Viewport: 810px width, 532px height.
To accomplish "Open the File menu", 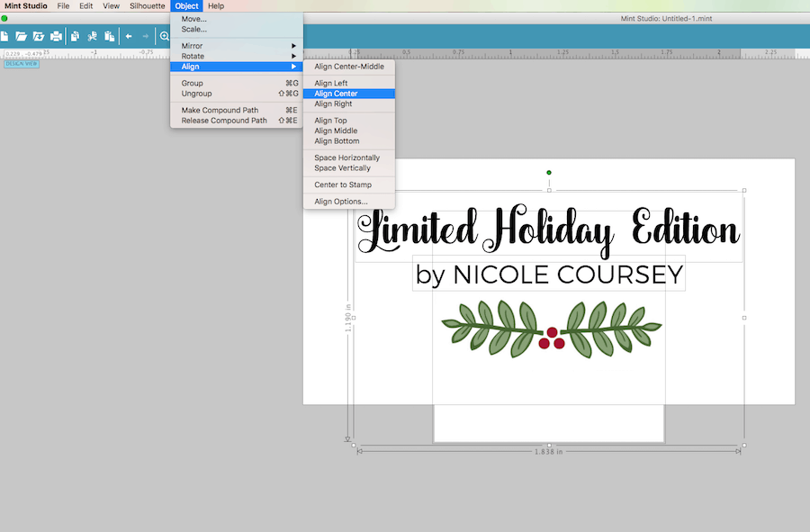I will coord(63,5).
